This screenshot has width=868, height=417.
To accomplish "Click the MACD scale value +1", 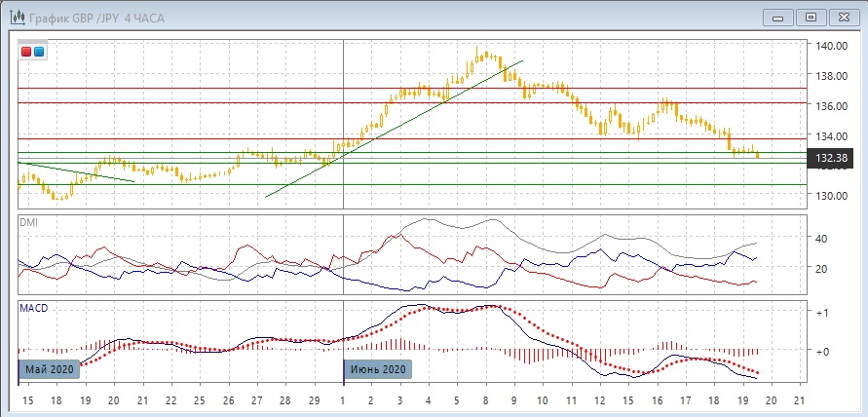I will click(x=822, y=313).
